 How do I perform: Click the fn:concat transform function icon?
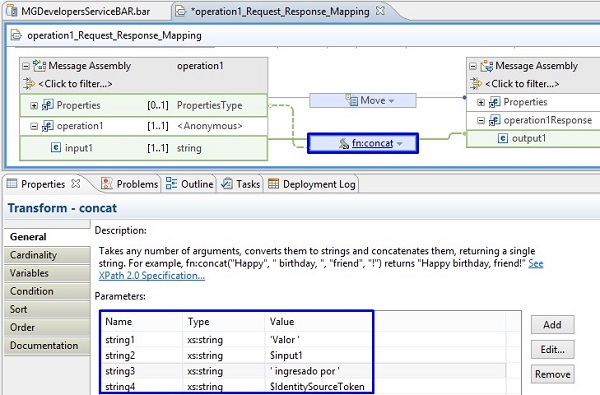point(344,144)
